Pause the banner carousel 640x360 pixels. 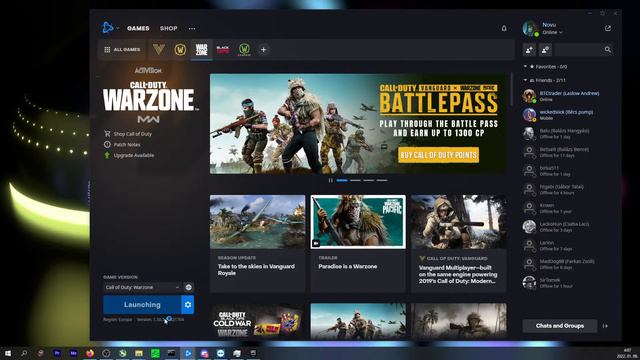click(330, 180)
